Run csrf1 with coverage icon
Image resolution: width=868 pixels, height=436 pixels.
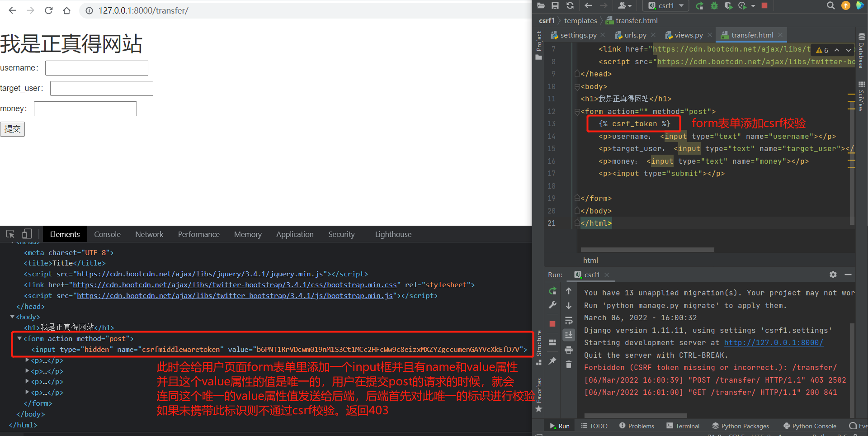click(728, 5)
